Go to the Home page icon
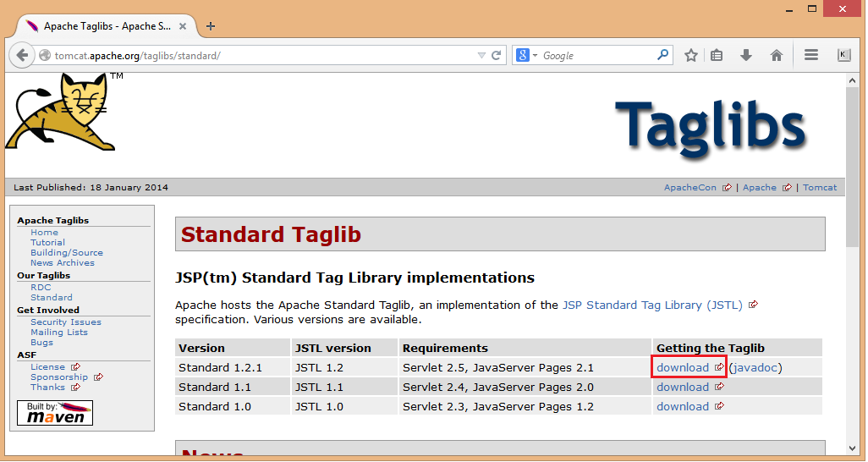 (x=777, y=55)
